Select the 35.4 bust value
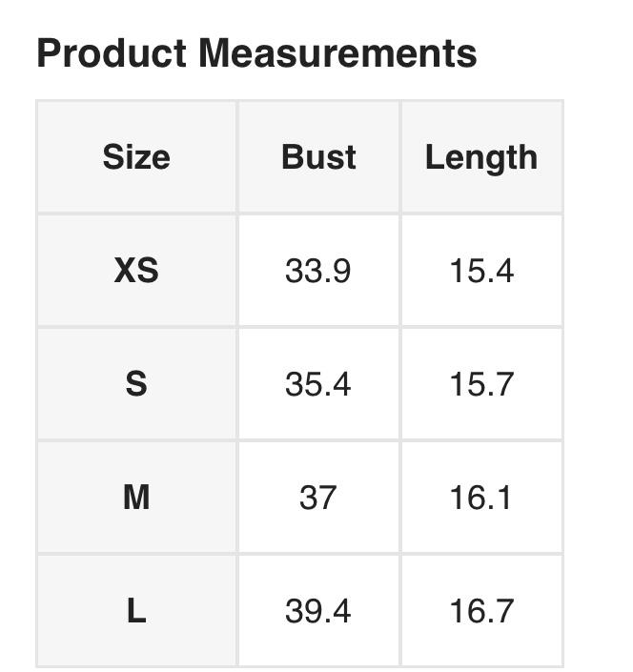The height and width of the screenshot is (672, 633). [x=318, y=384]
